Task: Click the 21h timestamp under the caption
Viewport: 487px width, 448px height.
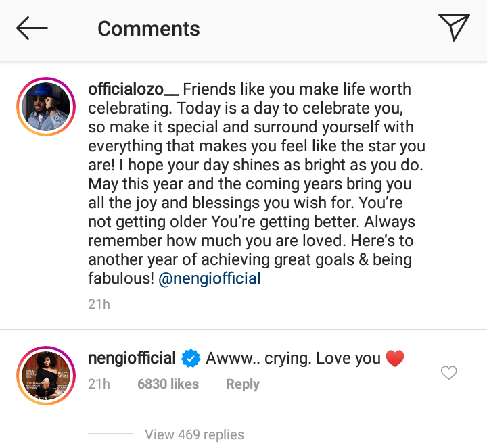Action: (99, 304)
